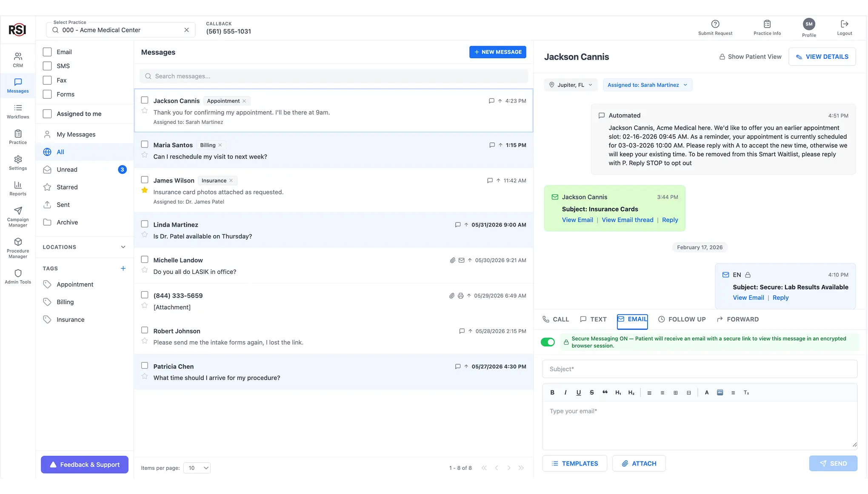868x494 pixels.
Task: Open the Select Practice combo box
Action: point(120,30)
